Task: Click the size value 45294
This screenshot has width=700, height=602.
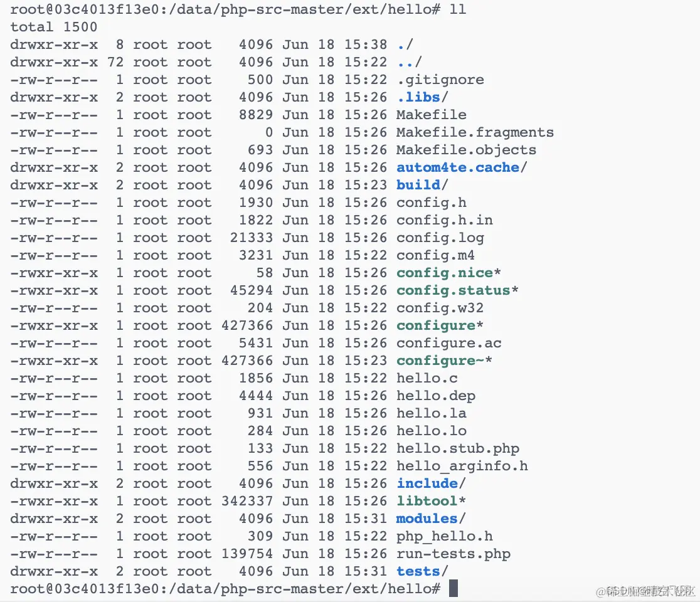Action: (x=252, y=290)
